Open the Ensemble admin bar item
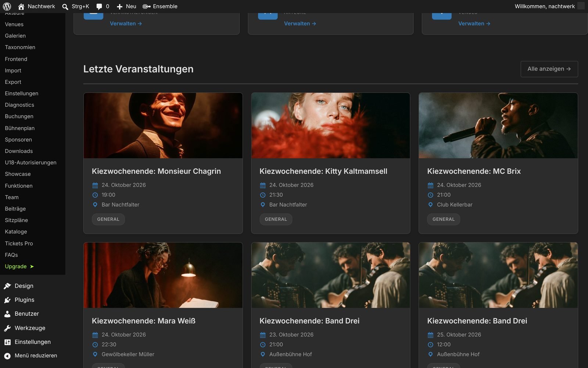Viewport: 588px width, 368px height. tap(160, 6)
